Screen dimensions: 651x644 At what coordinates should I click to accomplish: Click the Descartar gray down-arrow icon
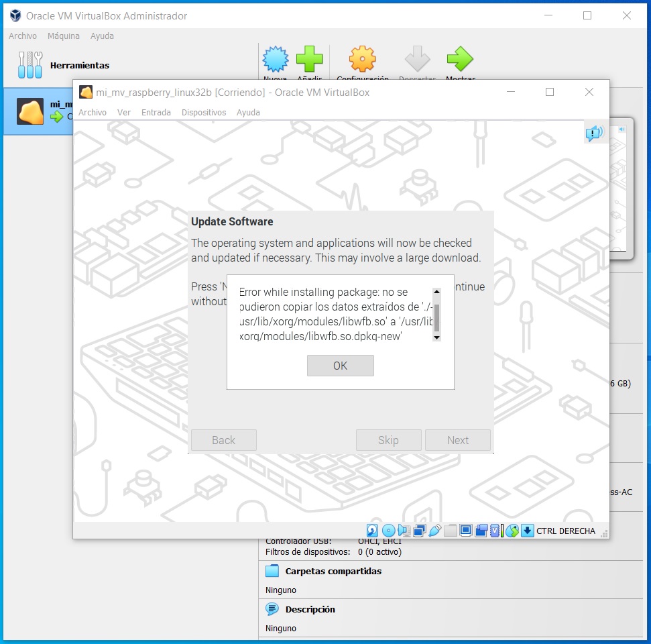click(x=417, y=59)
